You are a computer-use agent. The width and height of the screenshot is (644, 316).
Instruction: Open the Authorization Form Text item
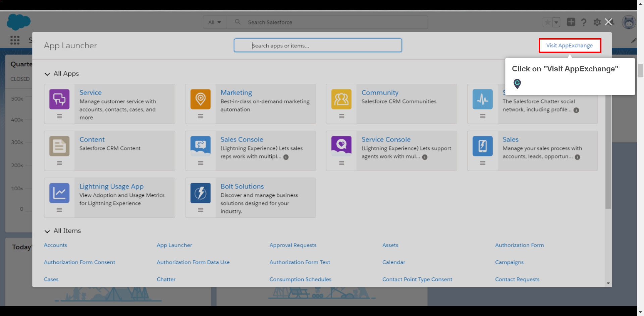(300, 262)
